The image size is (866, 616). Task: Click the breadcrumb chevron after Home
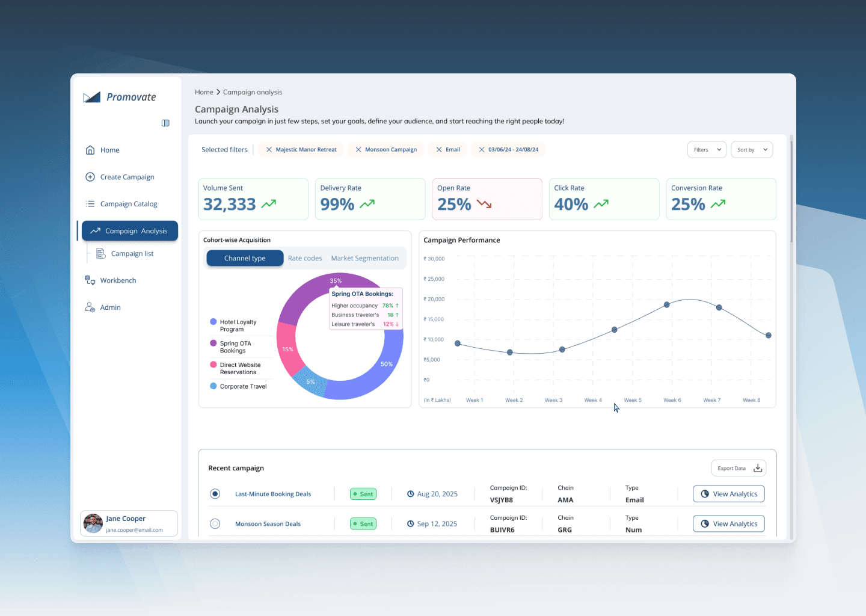(x=218, y=92)
